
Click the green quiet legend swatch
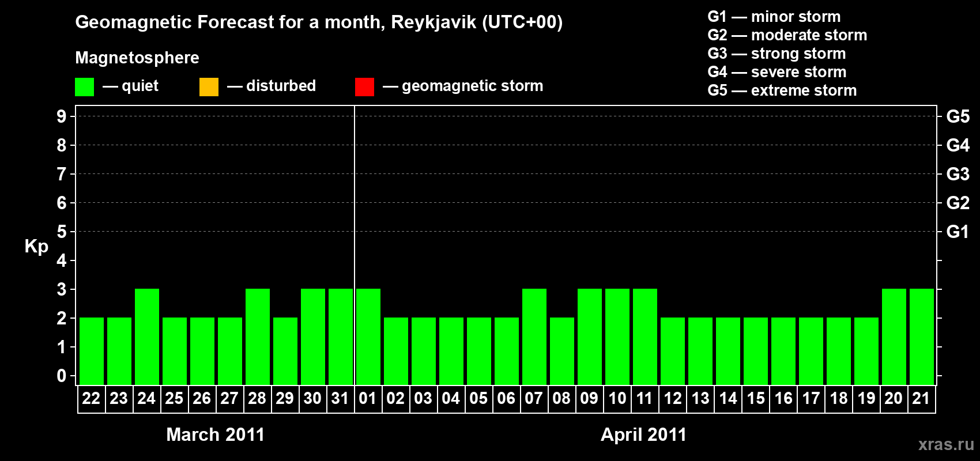pos(84,87)
